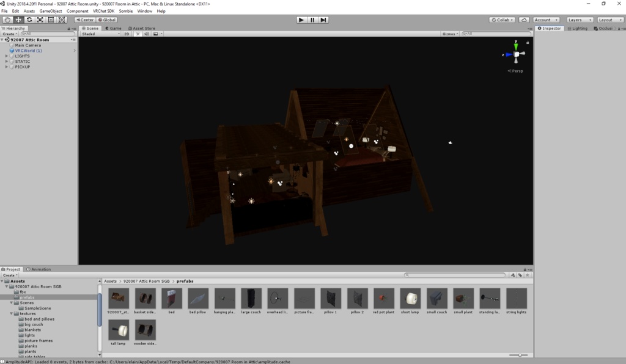The height and width of the screenshot is (364, 626).
Task: Select the Rect Transform tool
Action: [51, 20]
